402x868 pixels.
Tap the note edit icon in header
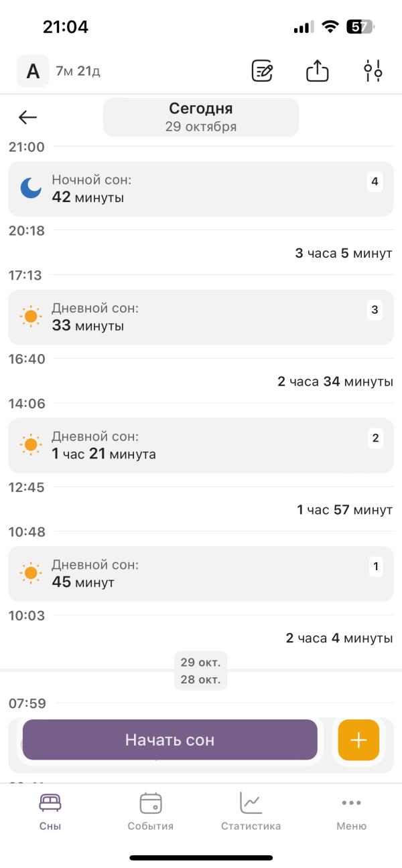(x=262, y=70)
